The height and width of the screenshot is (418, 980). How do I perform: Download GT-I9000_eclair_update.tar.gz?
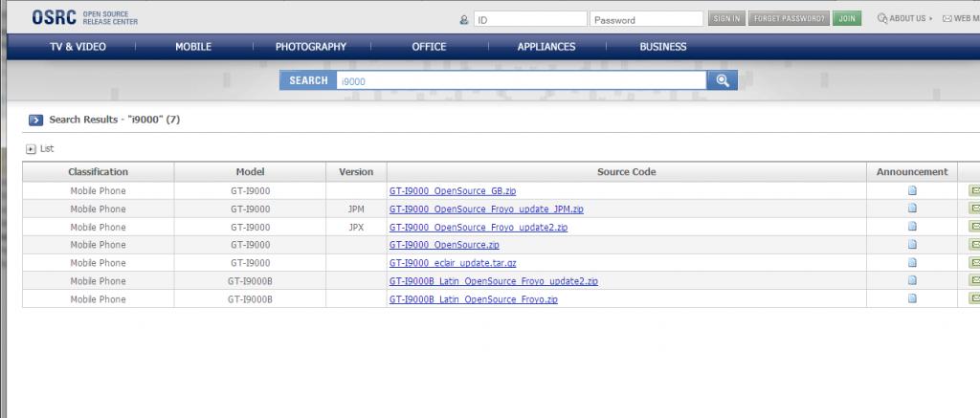point(453,263)
